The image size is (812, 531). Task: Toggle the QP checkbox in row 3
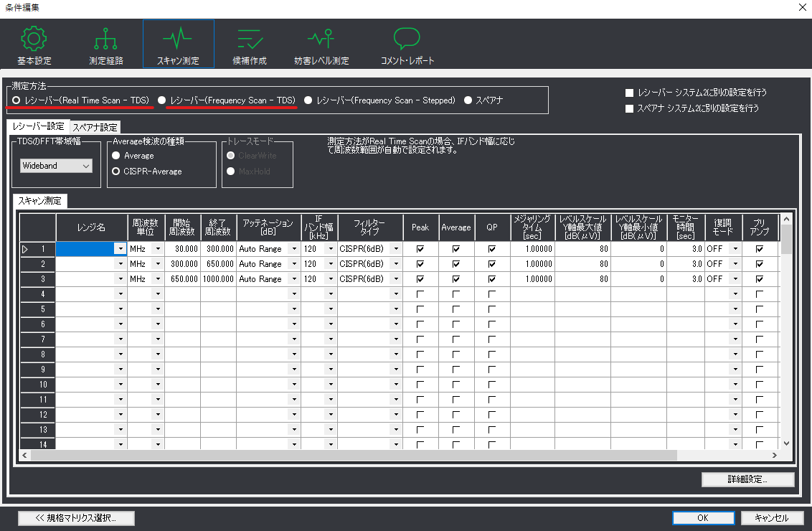(491, 279)
